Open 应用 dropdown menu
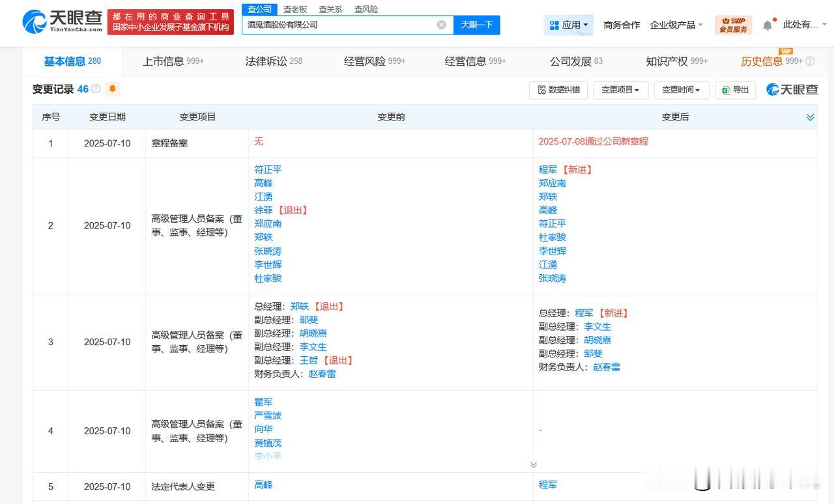The image size is (834, 504). point(569,25)
